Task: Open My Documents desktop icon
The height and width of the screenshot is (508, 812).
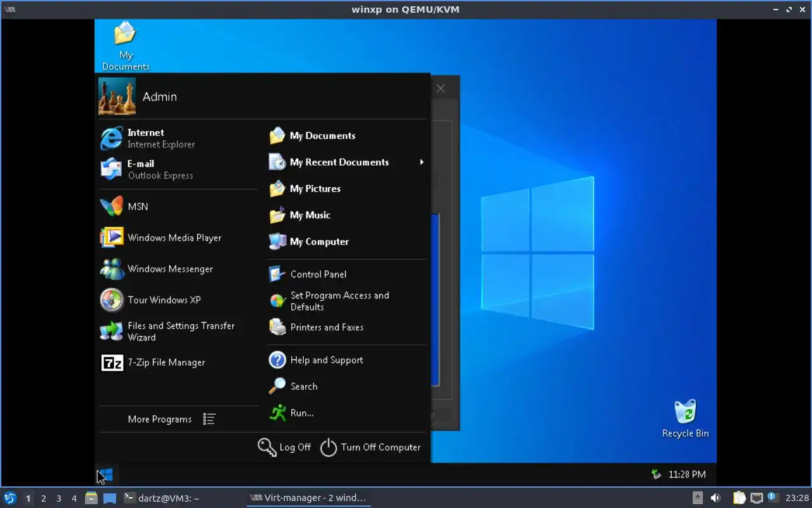Action: (126, 46)
